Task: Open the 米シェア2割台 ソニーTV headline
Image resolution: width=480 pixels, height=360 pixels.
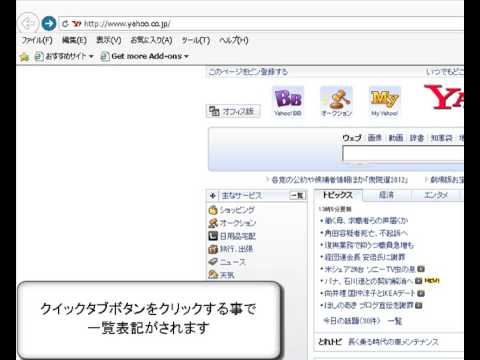Action: (x=370, y=269)
